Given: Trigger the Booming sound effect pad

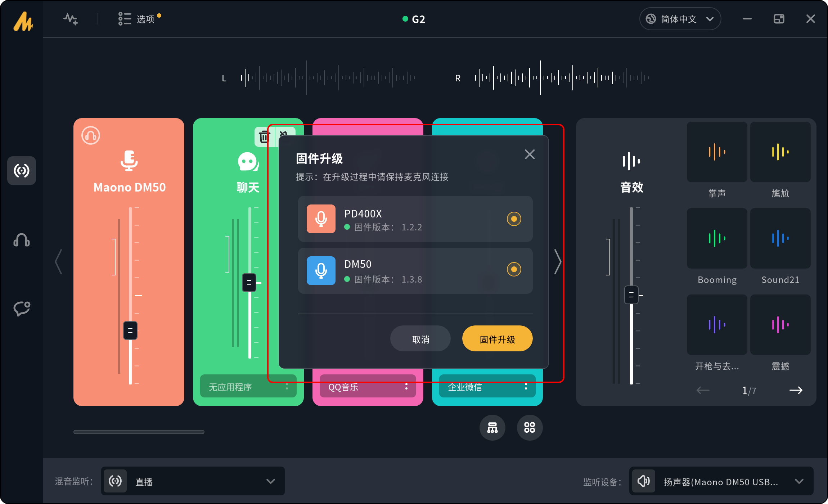Looking at the screenshot, I should [x=717, y=238].
